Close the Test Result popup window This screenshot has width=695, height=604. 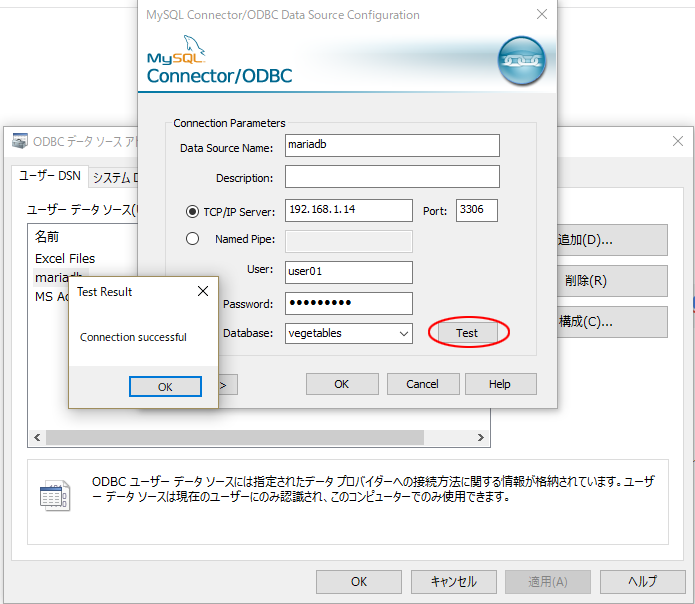click(x=202, y=292)
